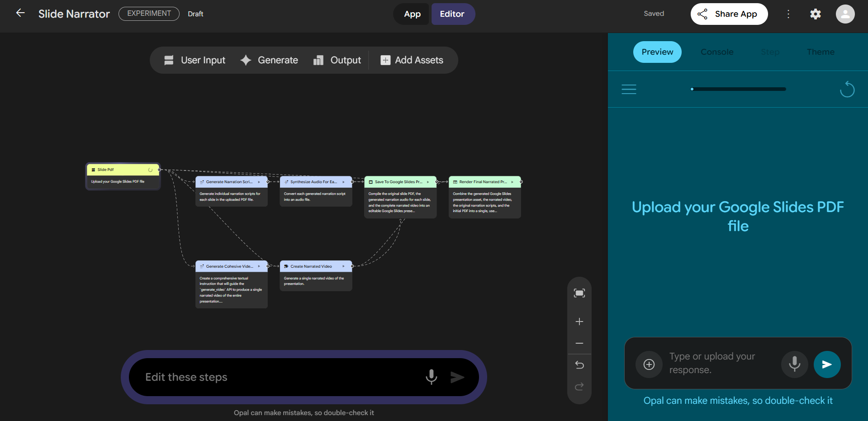Screen dimensions: 868x421
Task: Expand the Generate step menu
Action: pyautogui.click(x=270, y=60)
